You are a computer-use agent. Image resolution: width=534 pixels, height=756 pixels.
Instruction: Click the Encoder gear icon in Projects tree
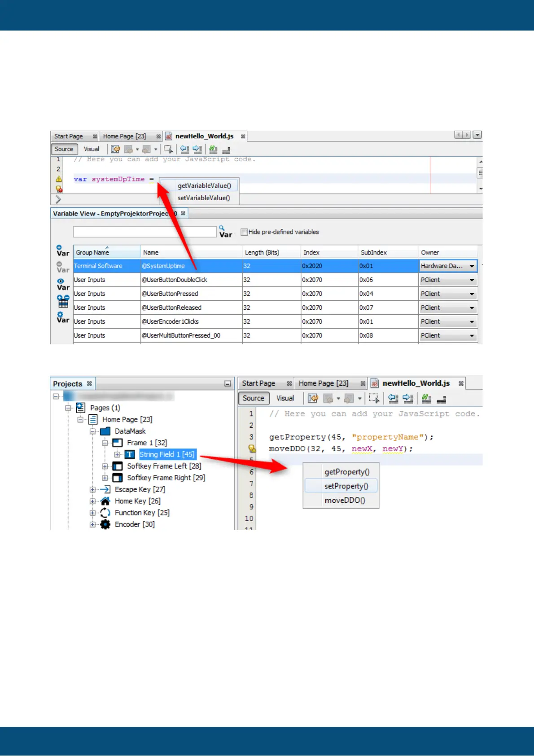[105, 524]
